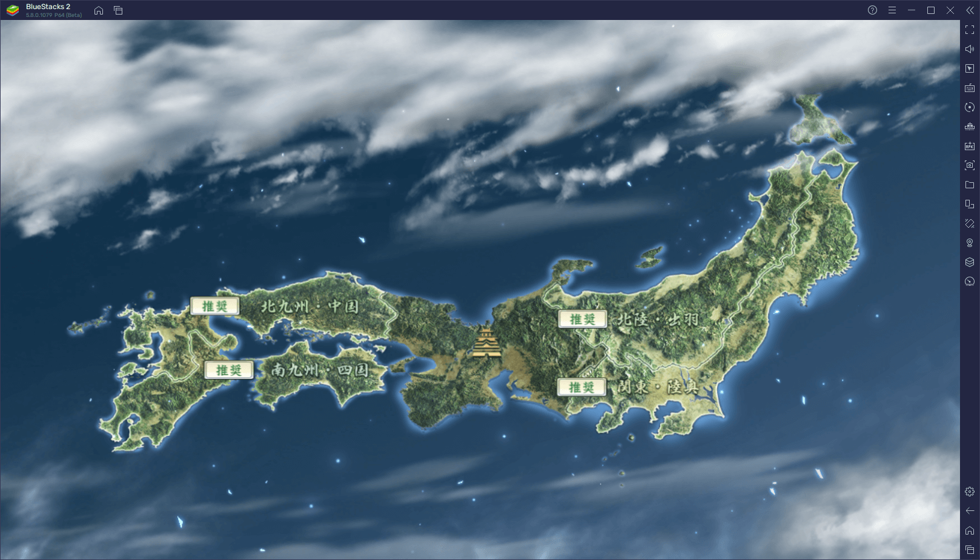980x560 pixels.
Task: Open BlueStacks home screen icon in title bar
Action: [99, 10]
